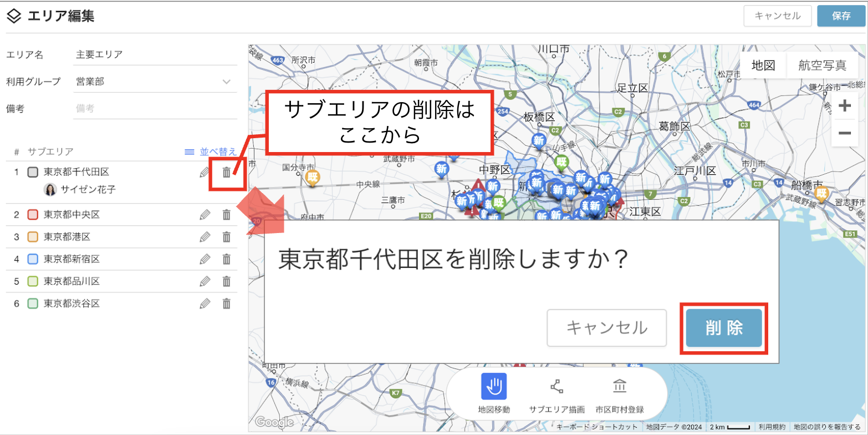The image size is (868, 435).
Task: Edit 東京都渋谷区 using its pencil icon
Action: 205,304
